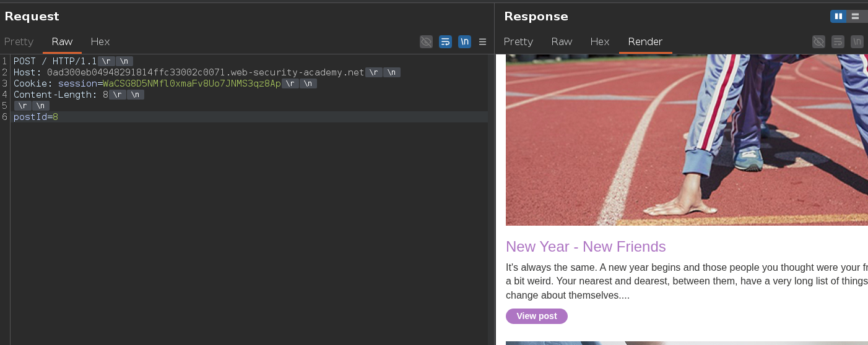Toggle word wrap in Response panel
868x345 pixels.
click(838, 41)
